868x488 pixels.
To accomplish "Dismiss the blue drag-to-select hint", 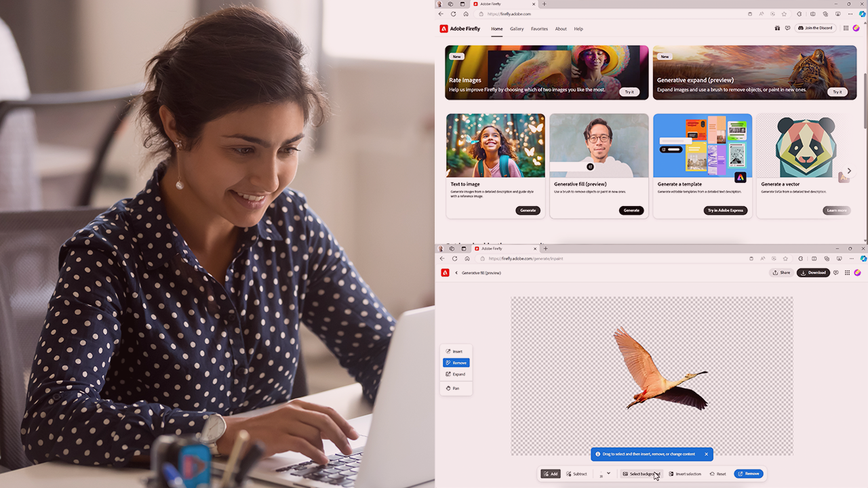I will pyautogui.click(x=706, y=454).
